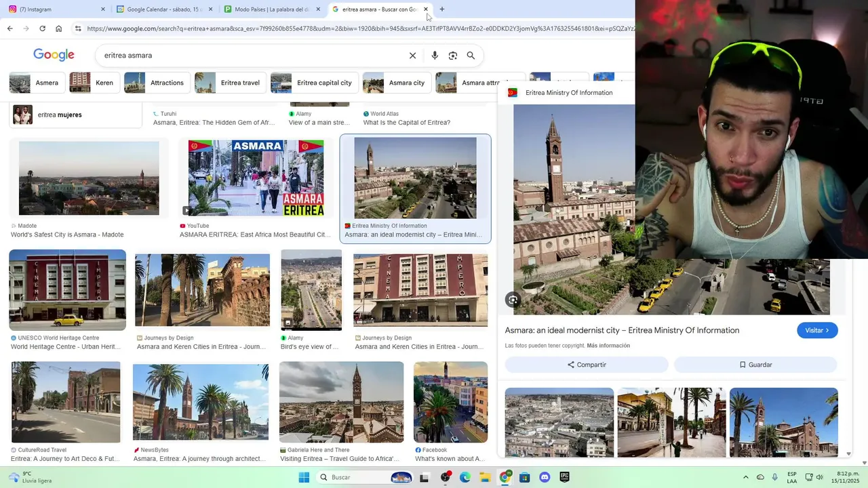Open the Más información copyright link

coord(608,346)
